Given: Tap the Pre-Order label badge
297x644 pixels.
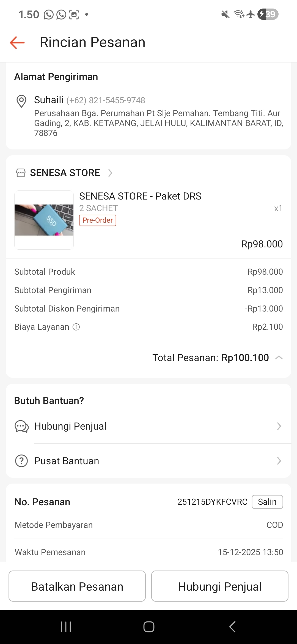Looking at the screenshot, I should (98, 220).
